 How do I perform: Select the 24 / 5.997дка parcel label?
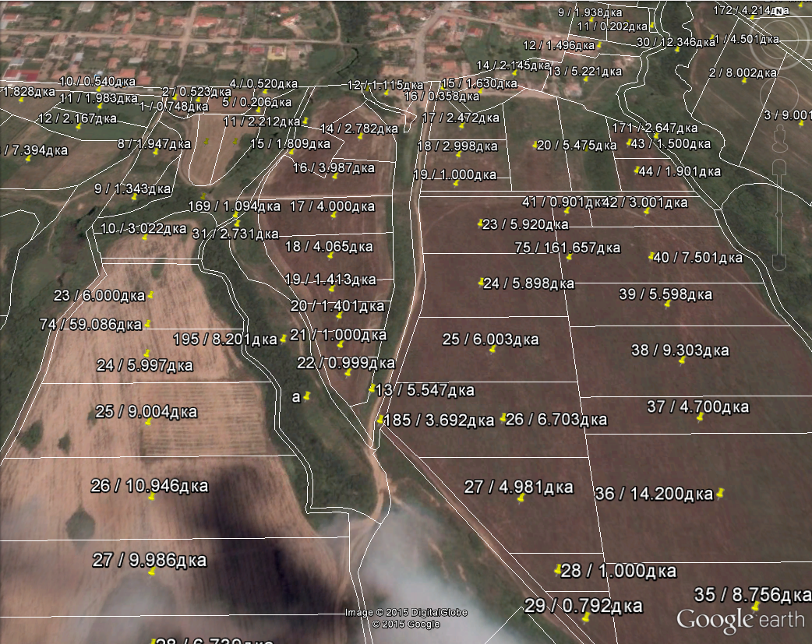pos(144,365)
